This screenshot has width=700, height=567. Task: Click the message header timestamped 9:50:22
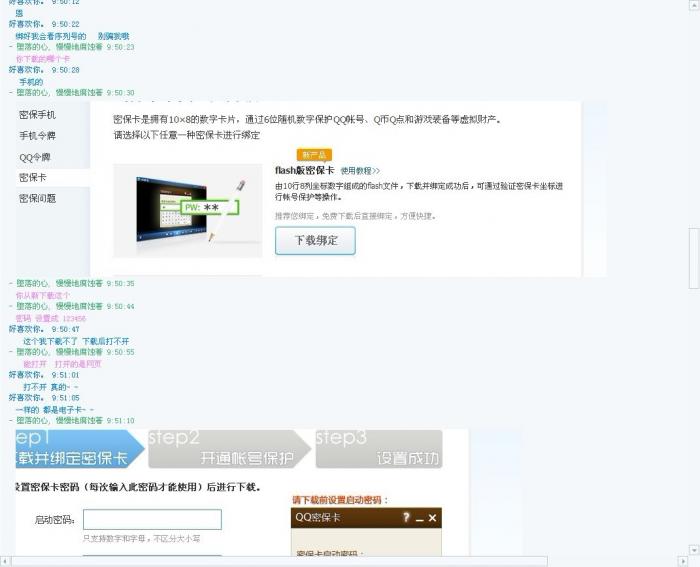tap(44, 24)
